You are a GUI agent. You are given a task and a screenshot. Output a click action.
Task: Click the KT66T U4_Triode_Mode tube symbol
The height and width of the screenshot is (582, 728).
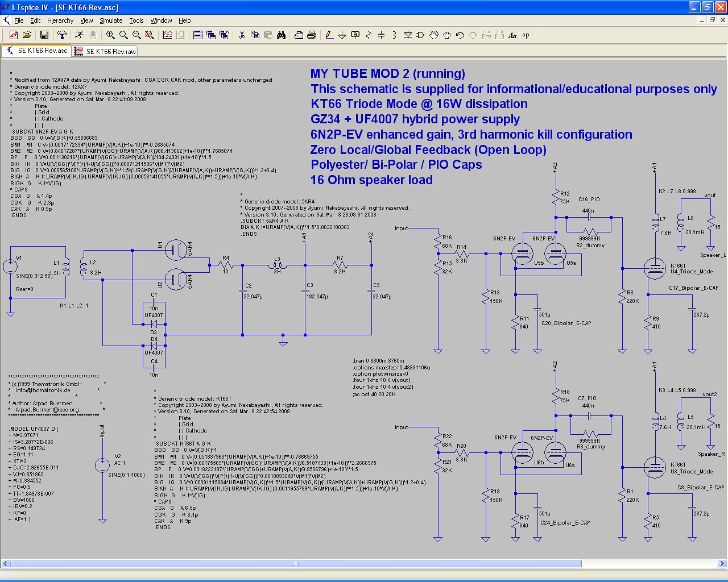click(x=655, y=268)
